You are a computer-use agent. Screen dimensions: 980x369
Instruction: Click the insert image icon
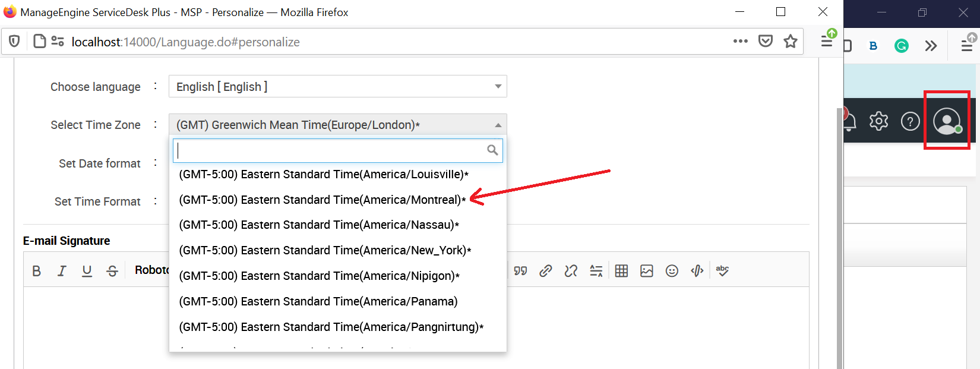coord(647,271)
